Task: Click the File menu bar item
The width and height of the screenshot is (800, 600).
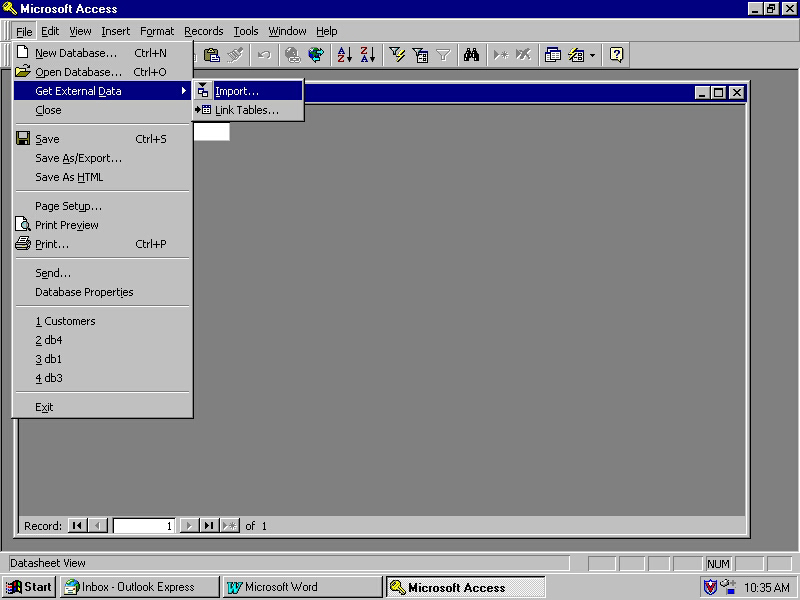Action: (24, 32)
